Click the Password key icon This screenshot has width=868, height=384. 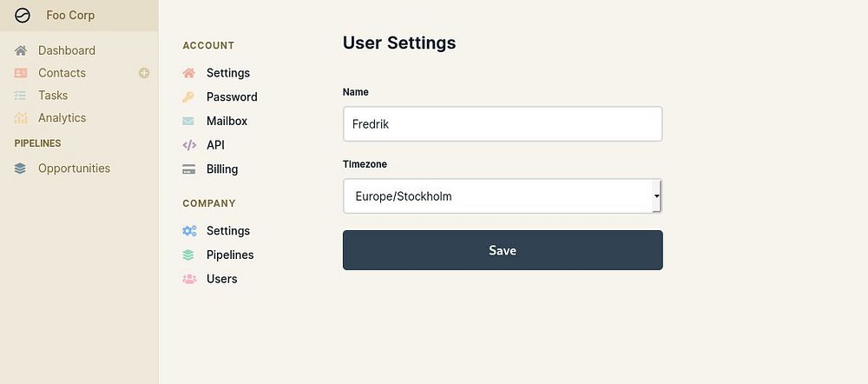coord(189,97)
